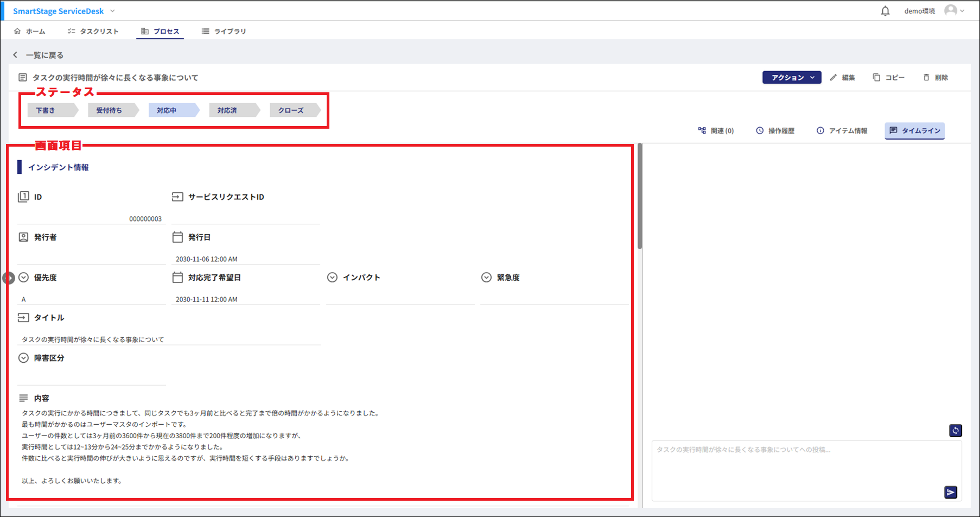Expand the left side panel arrow
Screen dimensions: 980x517
8,278
